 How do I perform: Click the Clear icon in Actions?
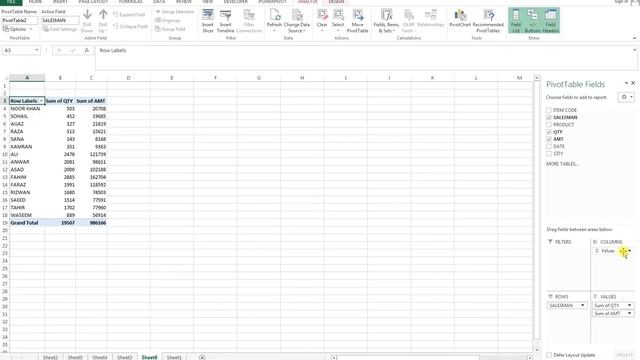[x=322, y=20]
